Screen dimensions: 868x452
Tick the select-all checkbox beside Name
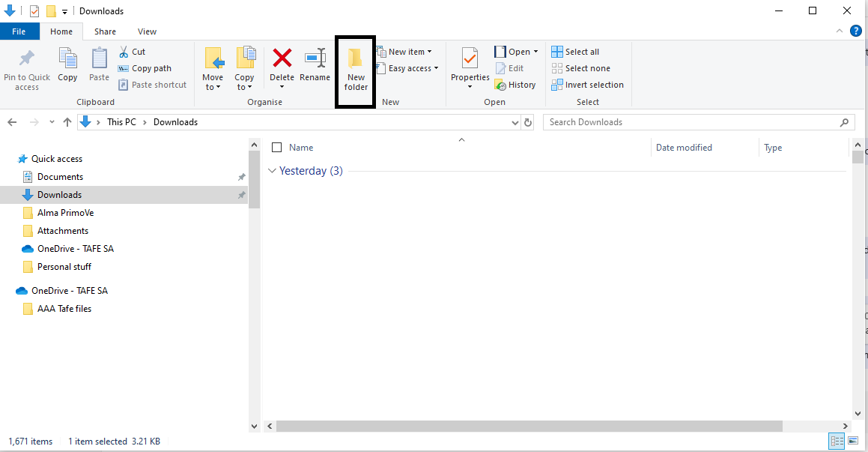[276, 148]
